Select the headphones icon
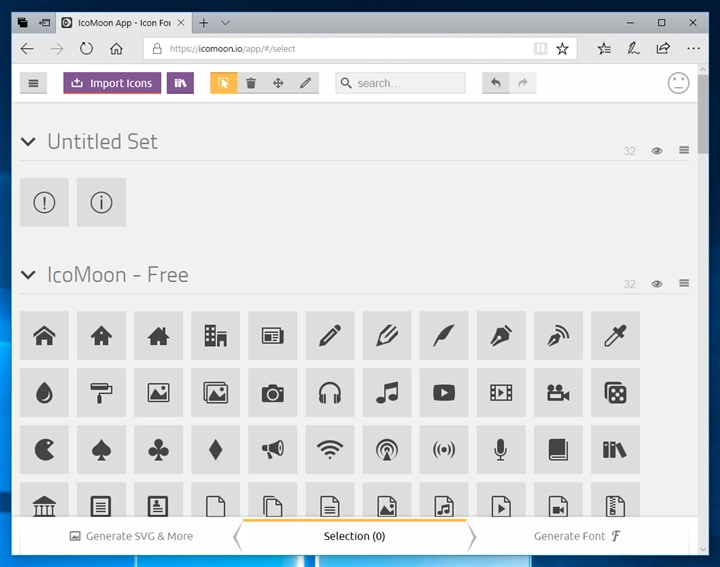The image size is (720, 567). [330, 393]
